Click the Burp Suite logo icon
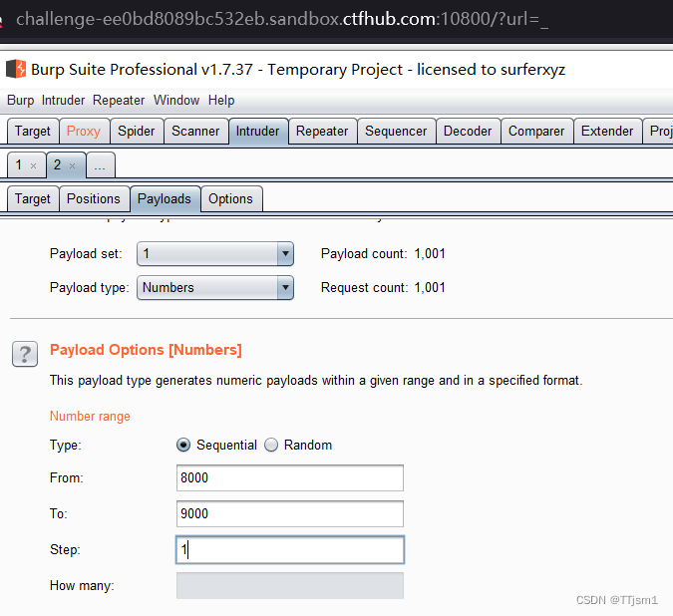The width and height of the screenshot is (673, 616). [x=16, y=69]
